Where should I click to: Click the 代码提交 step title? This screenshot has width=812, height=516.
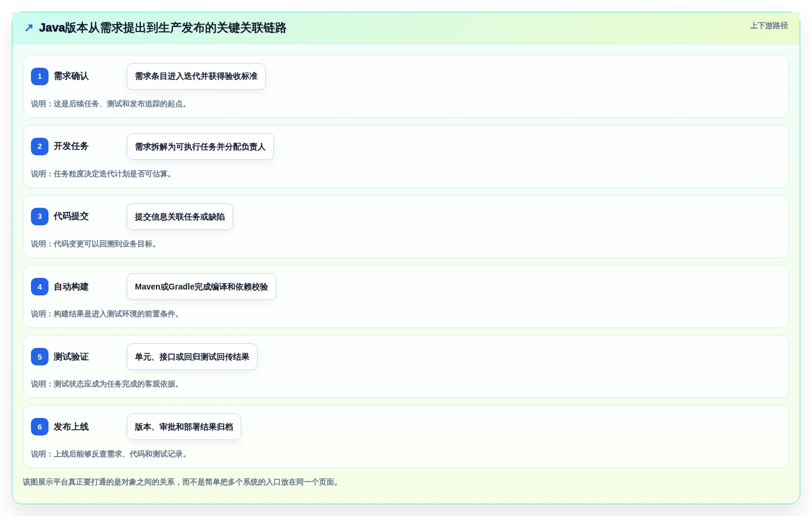click(71, 217)
